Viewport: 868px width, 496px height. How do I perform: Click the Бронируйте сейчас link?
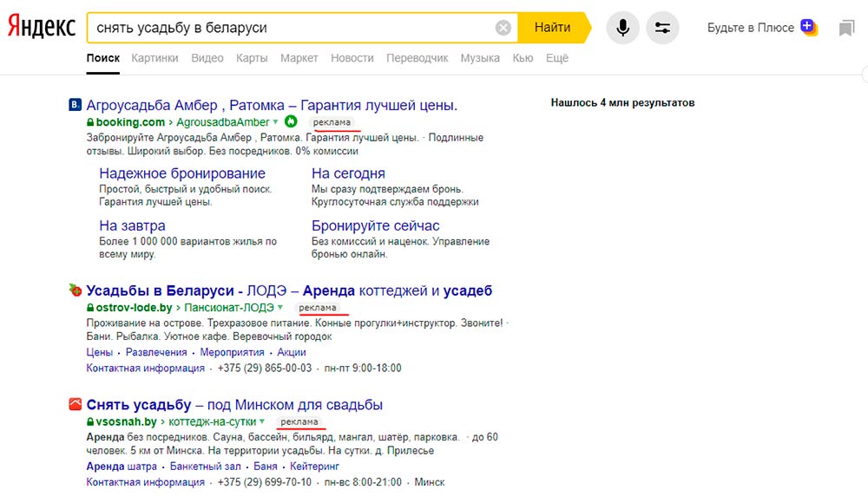(x=376, y=225)
